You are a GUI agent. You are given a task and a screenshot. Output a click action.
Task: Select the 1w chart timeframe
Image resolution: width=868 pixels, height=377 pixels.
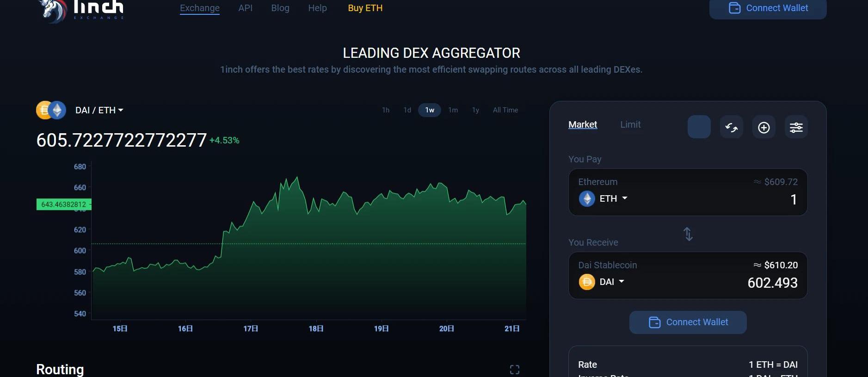(430, 110)
